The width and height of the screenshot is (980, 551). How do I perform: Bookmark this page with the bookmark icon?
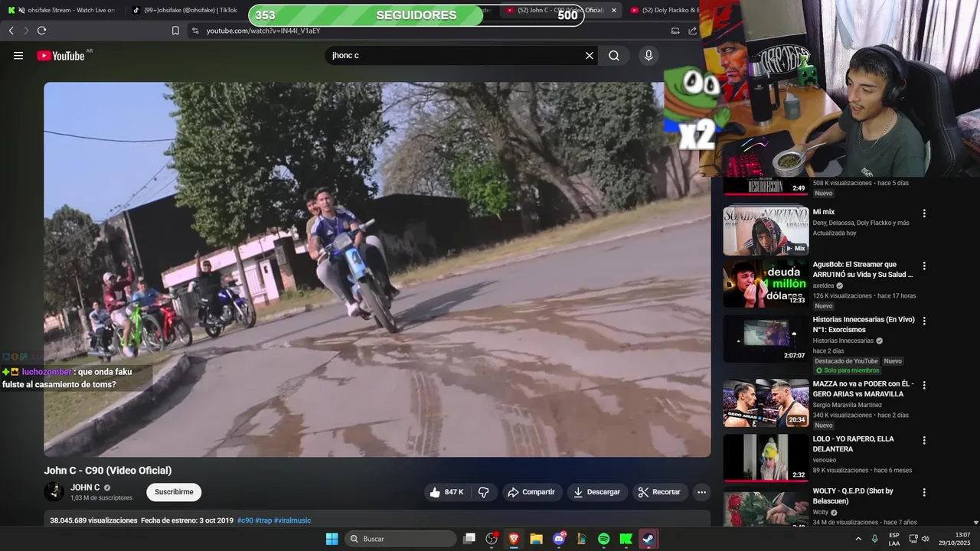tap(175, 31)
